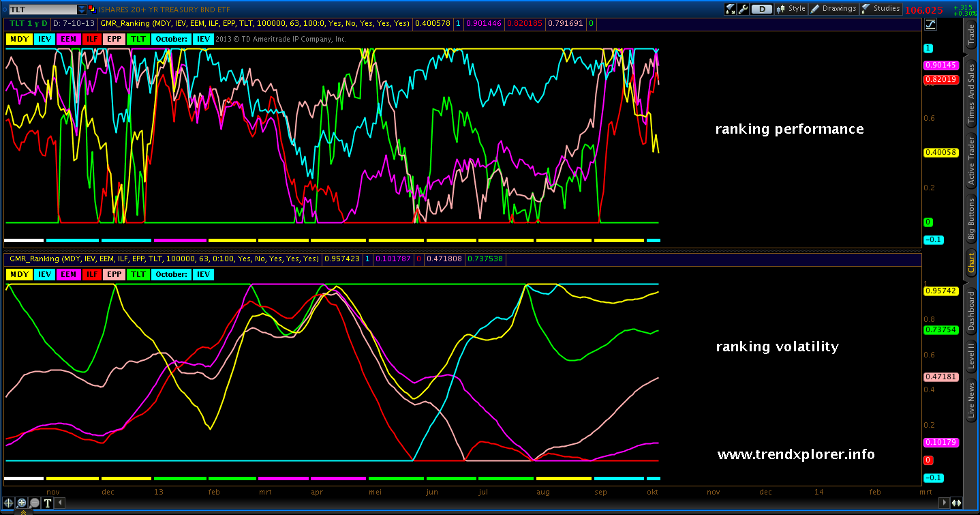Click the magenta 0.10179 price bubble
The height and width of the screenshot is (515, 980).
point(941,442)
